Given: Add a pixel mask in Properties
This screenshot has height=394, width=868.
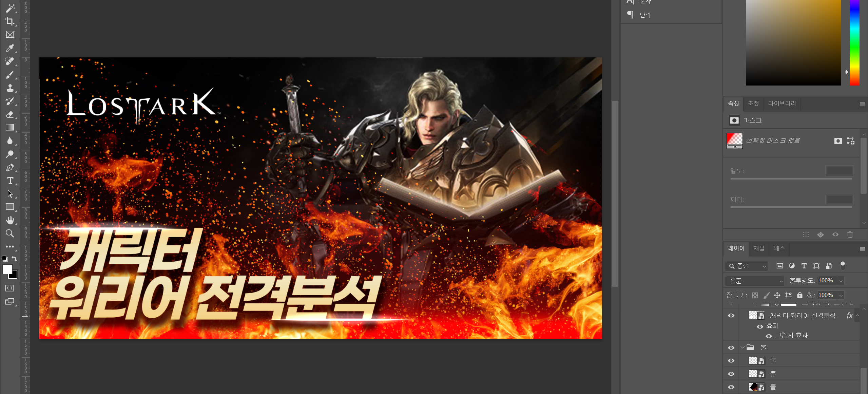Looking at the screenshot, I should [838, 141].
